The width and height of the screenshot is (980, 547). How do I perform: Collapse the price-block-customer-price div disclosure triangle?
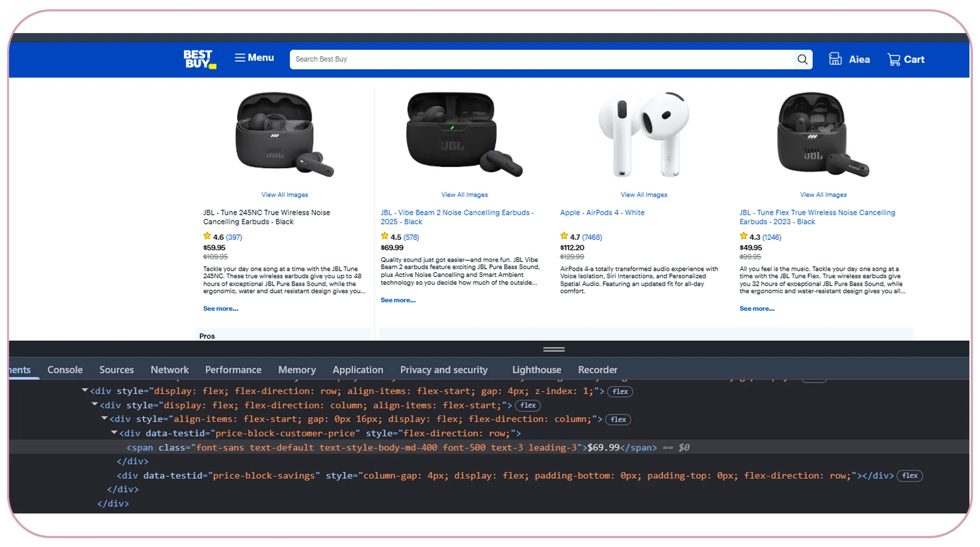[x=114, y=433]
